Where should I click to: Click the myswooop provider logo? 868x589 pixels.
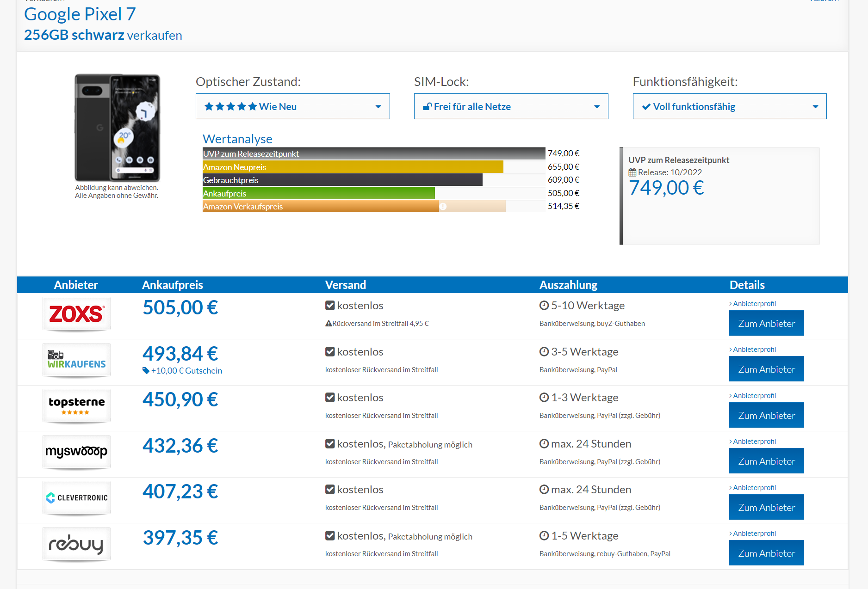coord(76,452)
